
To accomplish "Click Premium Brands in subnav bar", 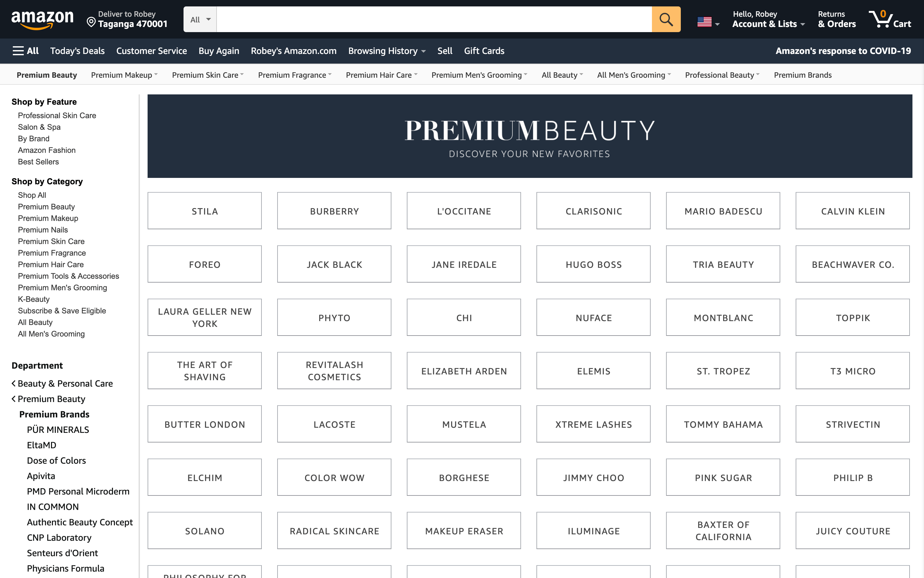I will pyautogui.click(x=803, y=75).
